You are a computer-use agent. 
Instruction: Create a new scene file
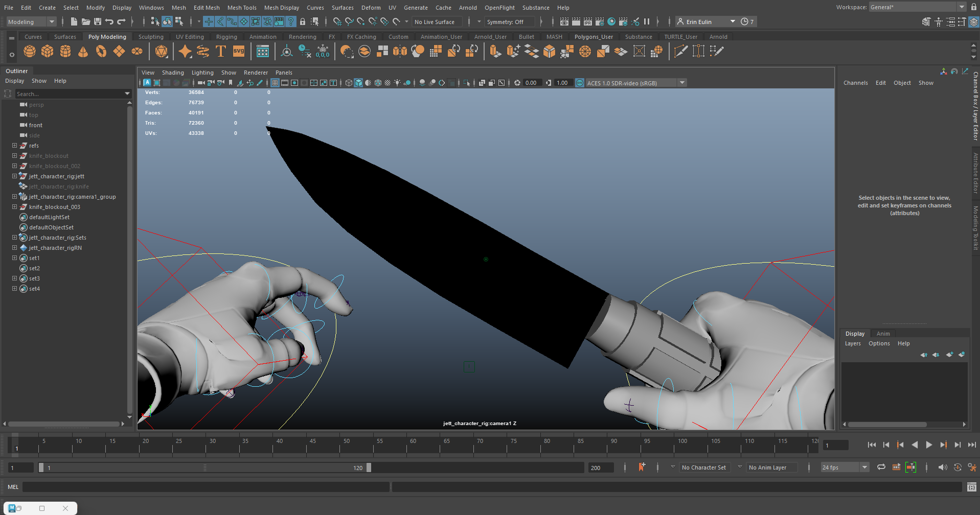click(x=74, y=21)
